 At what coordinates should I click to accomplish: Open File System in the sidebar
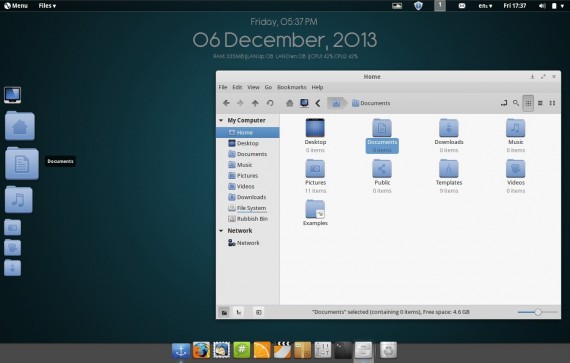coord(248,208)
